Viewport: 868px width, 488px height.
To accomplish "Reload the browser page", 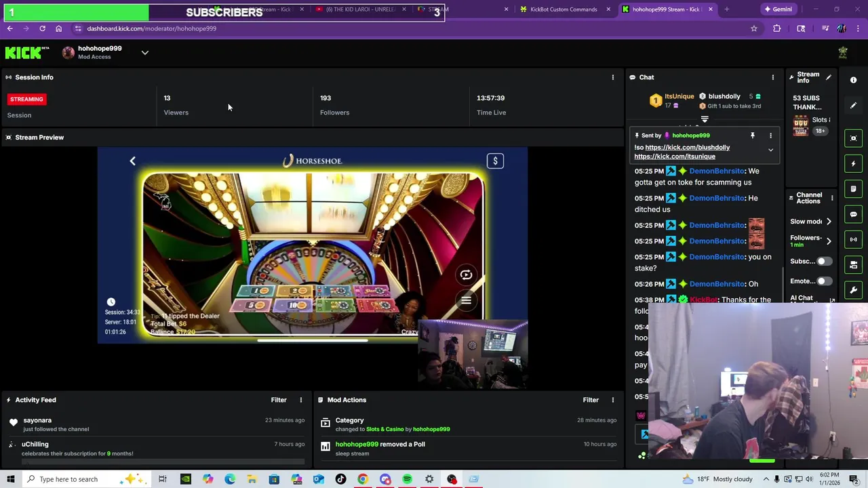I will 42,28.
